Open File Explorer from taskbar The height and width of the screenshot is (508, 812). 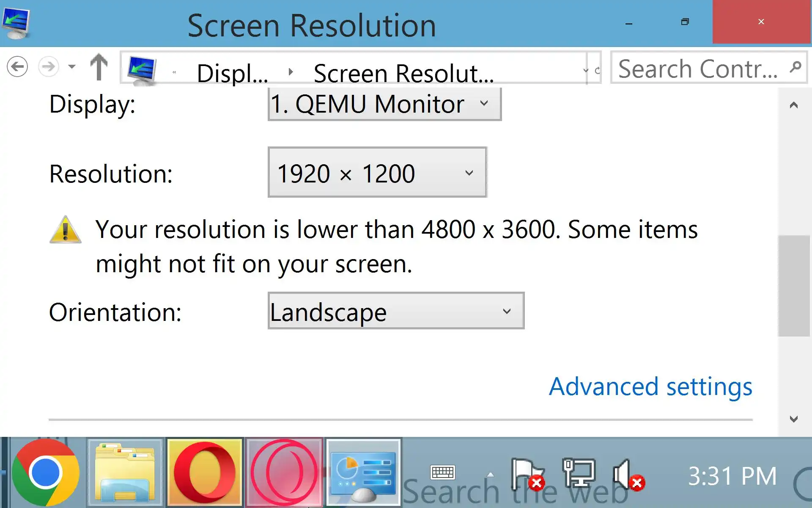pos(125,472)
